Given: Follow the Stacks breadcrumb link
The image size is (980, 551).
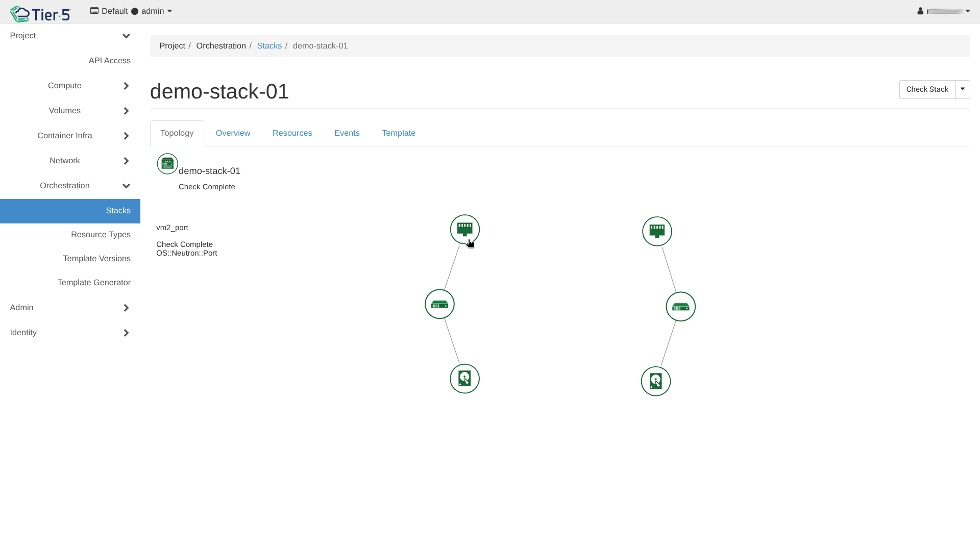Looking at the screenshot, I should 269,46.
